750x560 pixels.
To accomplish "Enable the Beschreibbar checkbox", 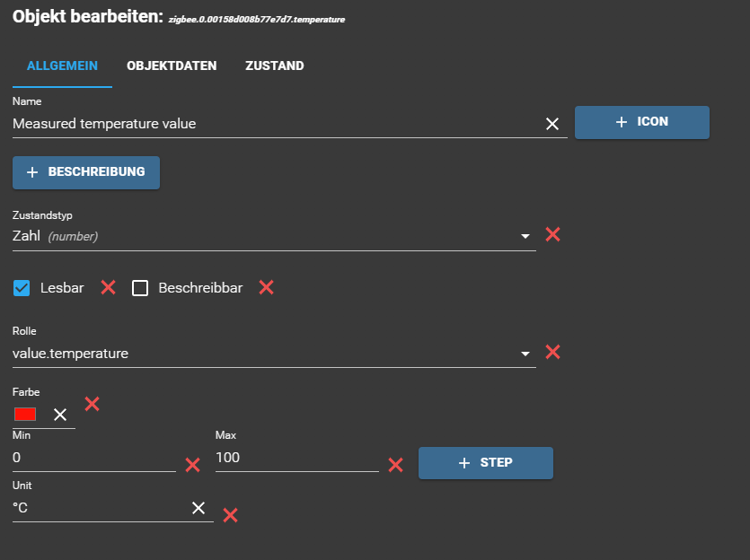I will coord(140,288).
